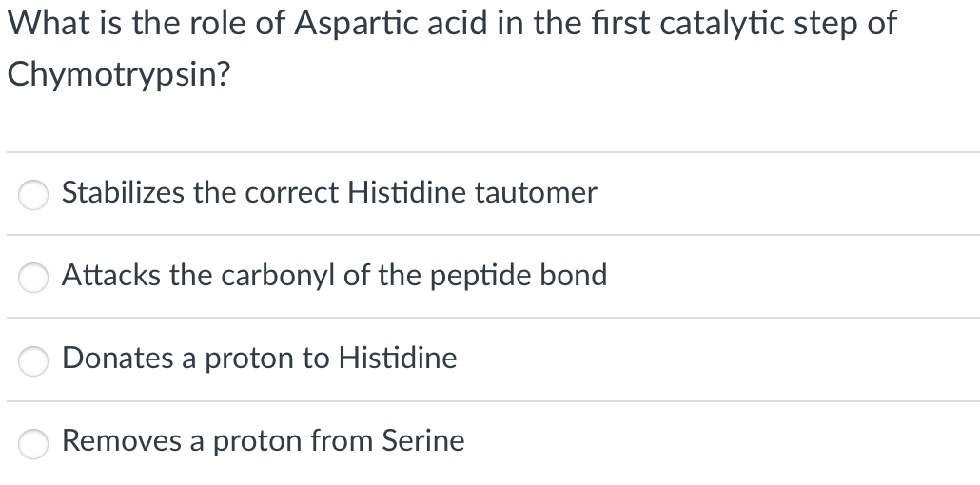This screenshot has width=980, height=485.
Task: Click the answer text 'Removes a proton from Serine'
Action: (264, 441)
